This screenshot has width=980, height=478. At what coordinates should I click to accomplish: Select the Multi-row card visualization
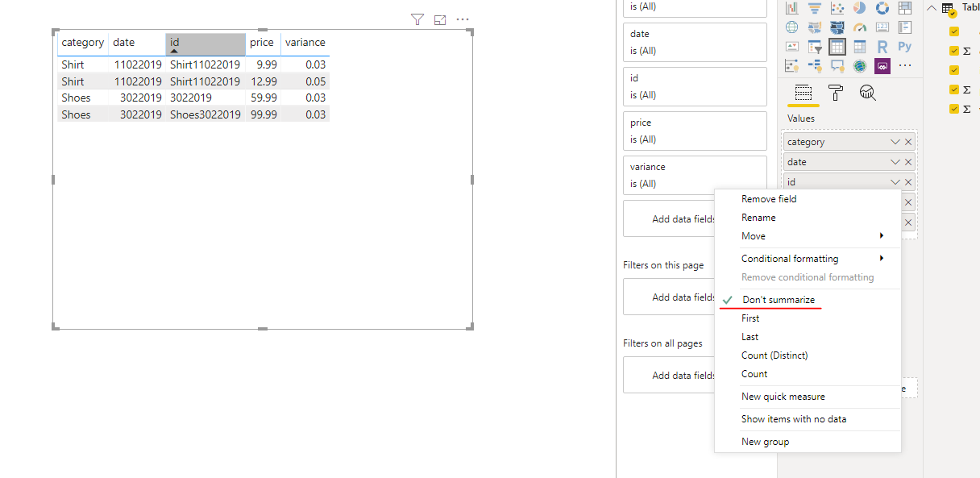pyautogui.click(x=905, y=27)
